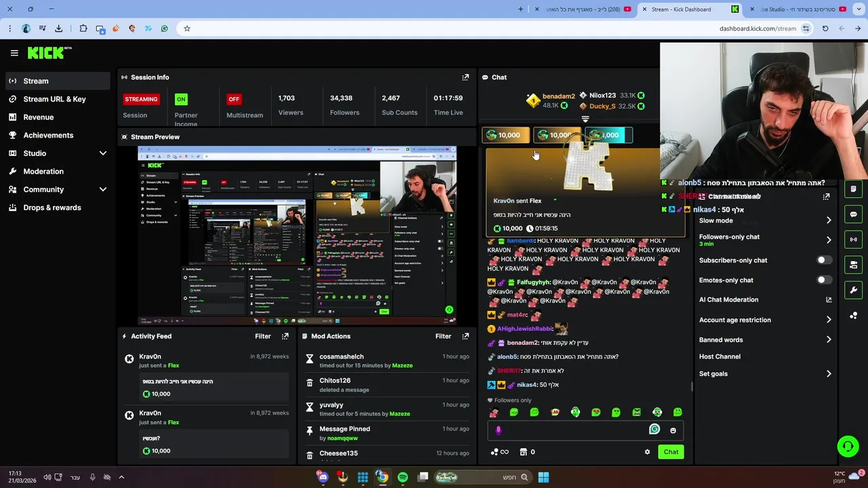Open Banned words settings
The height and width of the screenshot is (488, 868).
(x=765, y=340)
